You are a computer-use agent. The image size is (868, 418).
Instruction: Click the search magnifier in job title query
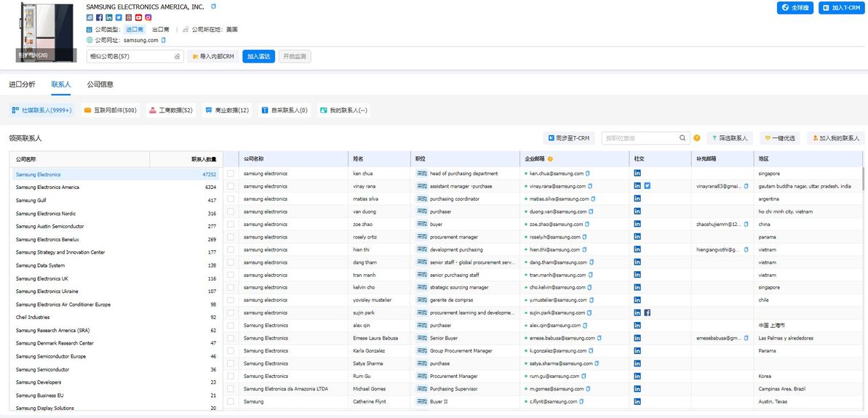pos(682,138)
